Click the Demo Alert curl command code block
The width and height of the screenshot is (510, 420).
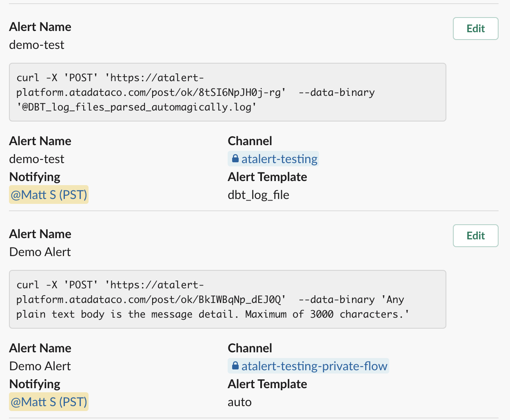[228, 299]
